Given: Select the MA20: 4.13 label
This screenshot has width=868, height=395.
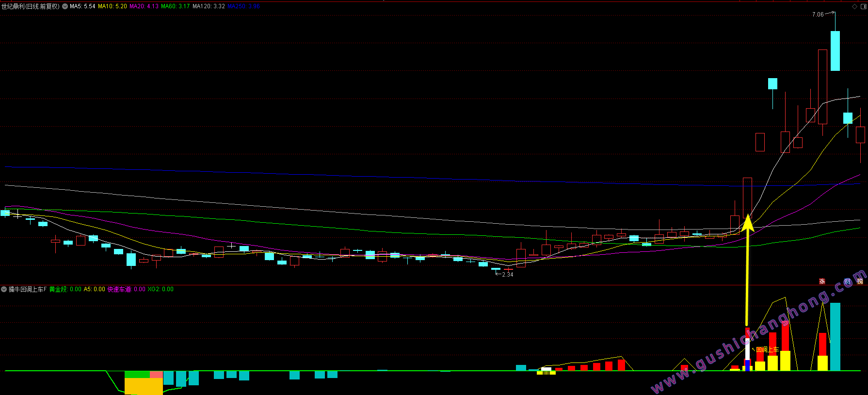Looking at the screenshot, I should (x=144, y=6).
